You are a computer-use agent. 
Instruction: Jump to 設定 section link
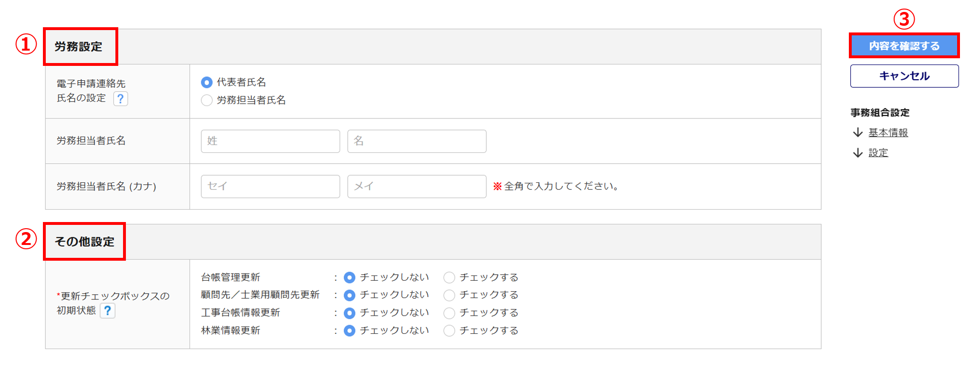878,153
